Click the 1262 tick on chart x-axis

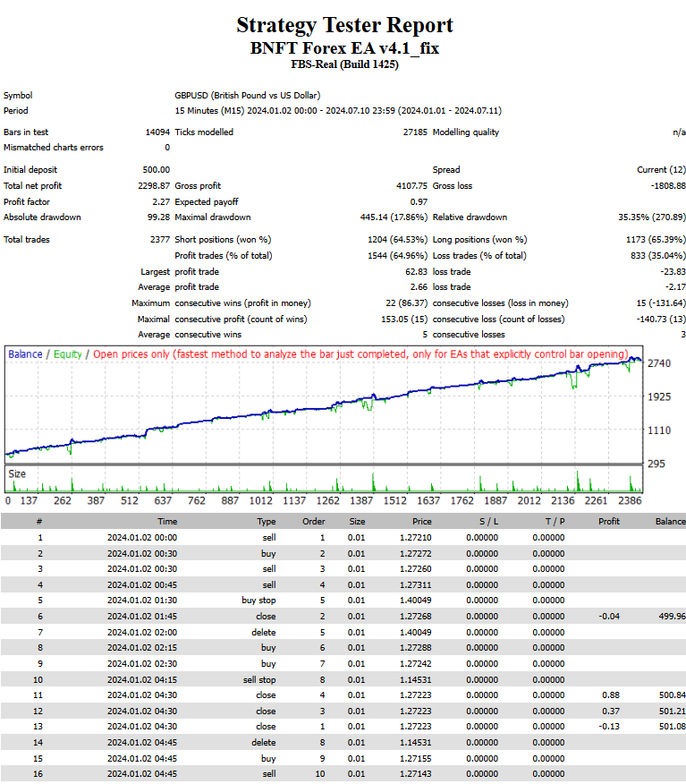coord(327,500)
